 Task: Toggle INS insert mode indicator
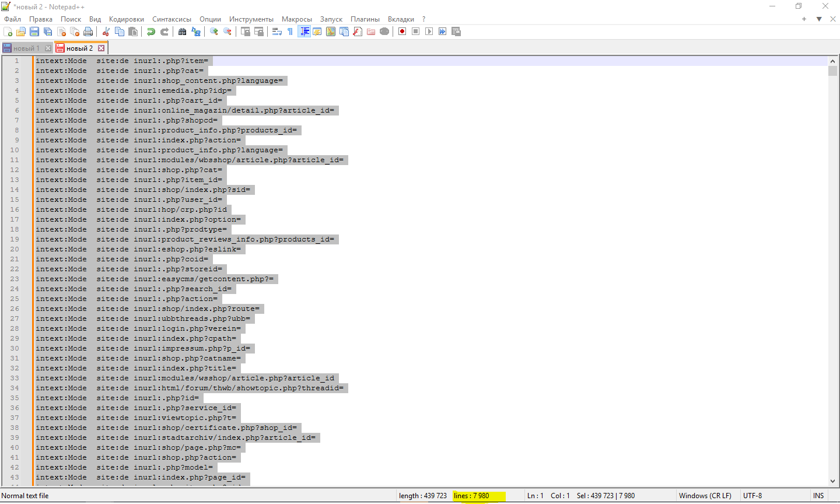point(818,496)
